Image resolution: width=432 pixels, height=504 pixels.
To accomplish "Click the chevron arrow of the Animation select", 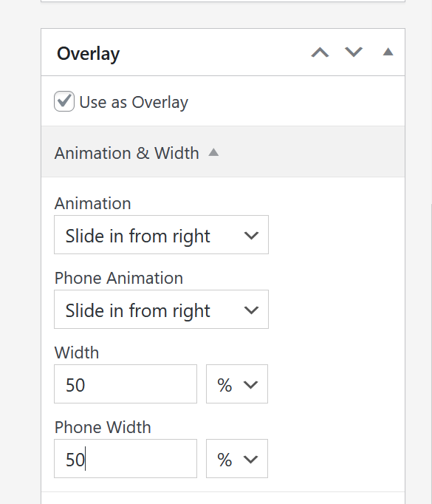I will pyautogui.click(x=251, y=236).
